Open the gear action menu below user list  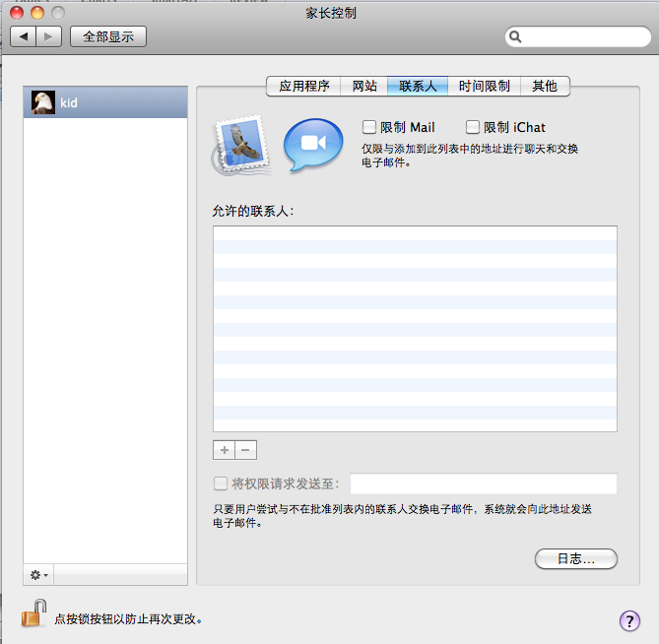38,575
